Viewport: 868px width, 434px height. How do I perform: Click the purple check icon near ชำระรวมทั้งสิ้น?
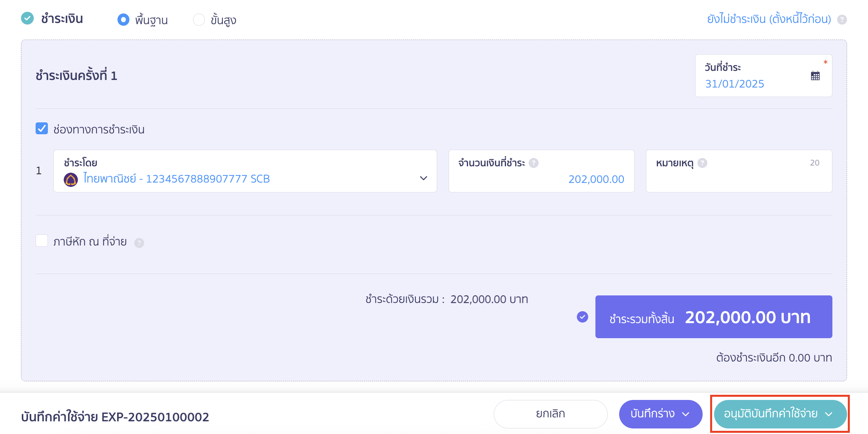click(582, 317)
